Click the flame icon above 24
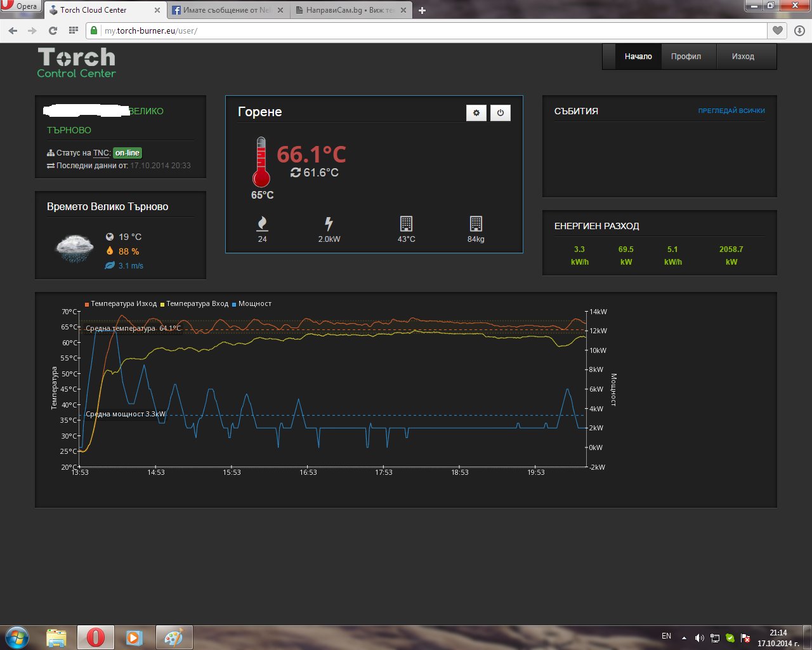Screen dimensions: 812x650 (x=262, y=223)
